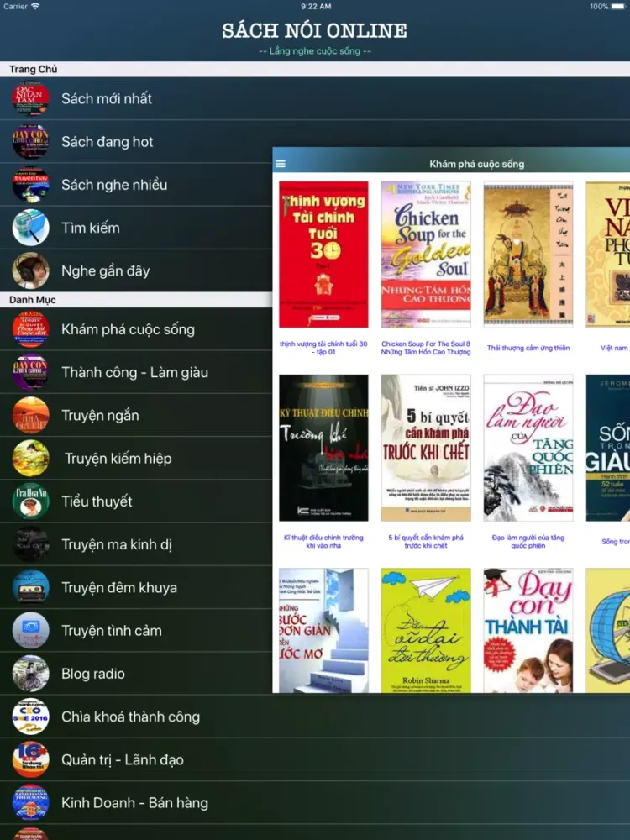Open the Đời vĩ đại đời thường yellow cover
The image size is (630, 840).
(426, 631)
